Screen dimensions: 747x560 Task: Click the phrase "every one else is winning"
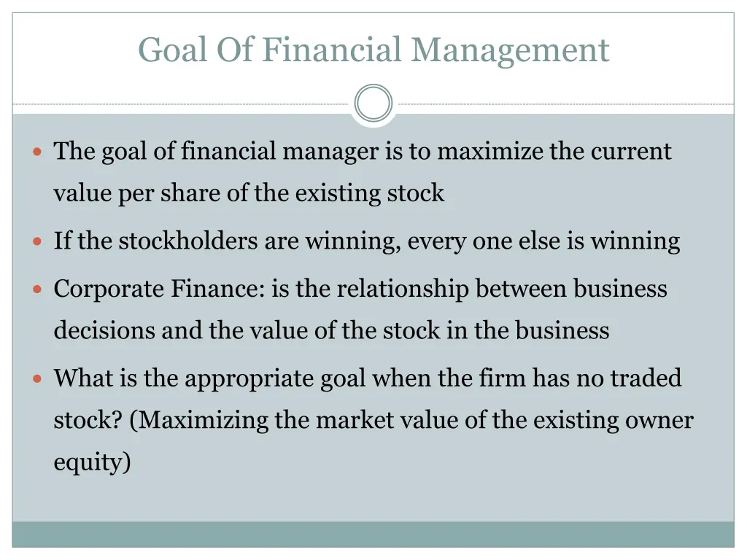543,241
